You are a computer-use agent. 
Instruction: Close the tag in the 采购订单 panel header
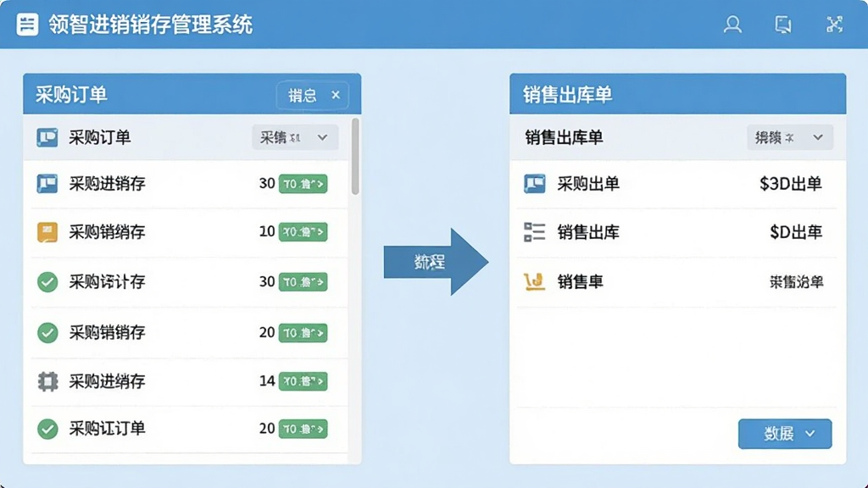pyautogui.click(x=336, y=95)
